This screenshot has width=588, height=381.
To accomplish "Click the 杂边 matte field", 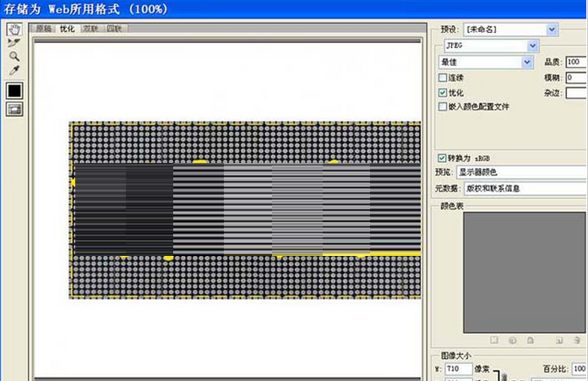I will (x=576, y=93).
